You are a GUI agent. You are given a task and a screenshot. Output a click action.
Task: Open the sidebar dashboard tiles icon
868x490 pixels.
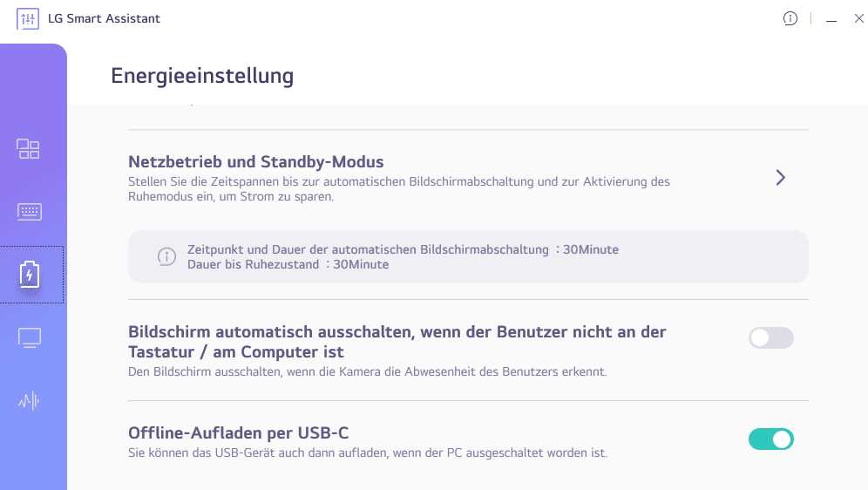pos(29,149)
